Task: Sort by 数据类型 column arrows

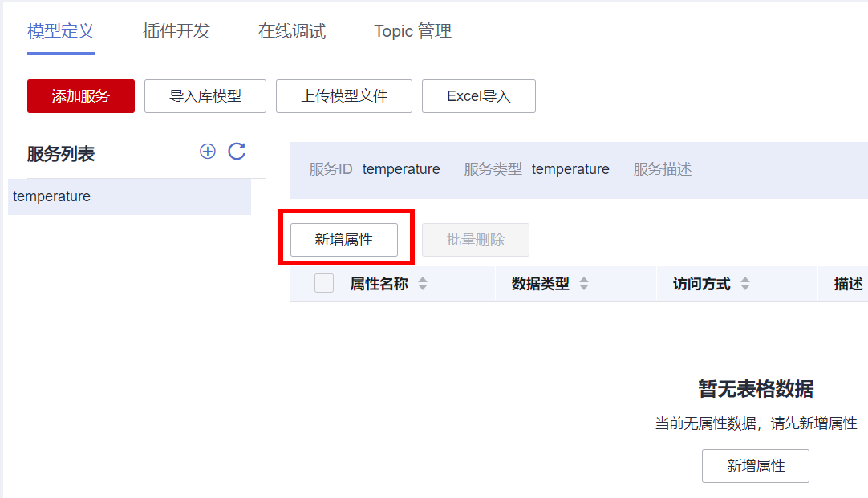Action: click(x=584, y=284)
